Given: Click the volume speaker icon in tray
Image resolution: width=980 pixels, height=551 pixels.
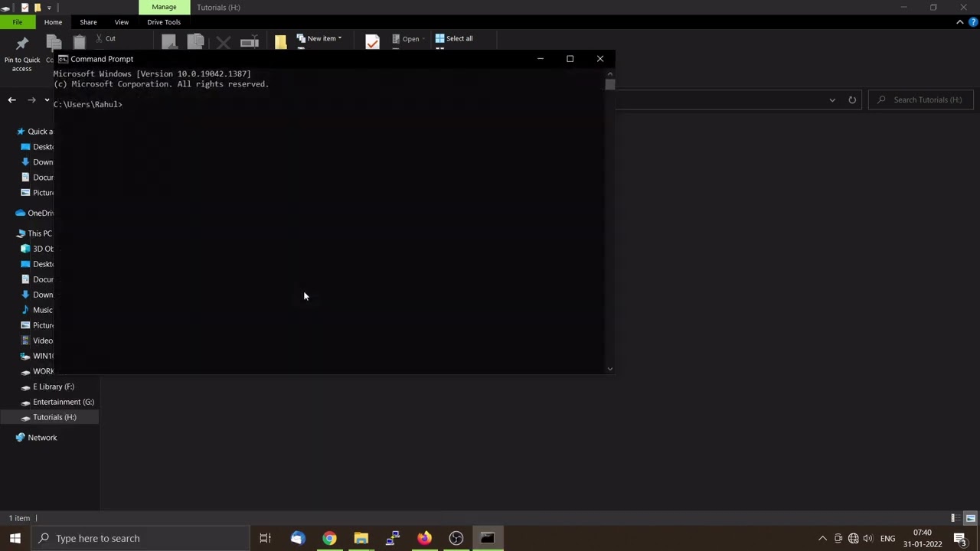Looking at the screenshot, I should click(867, 538).
